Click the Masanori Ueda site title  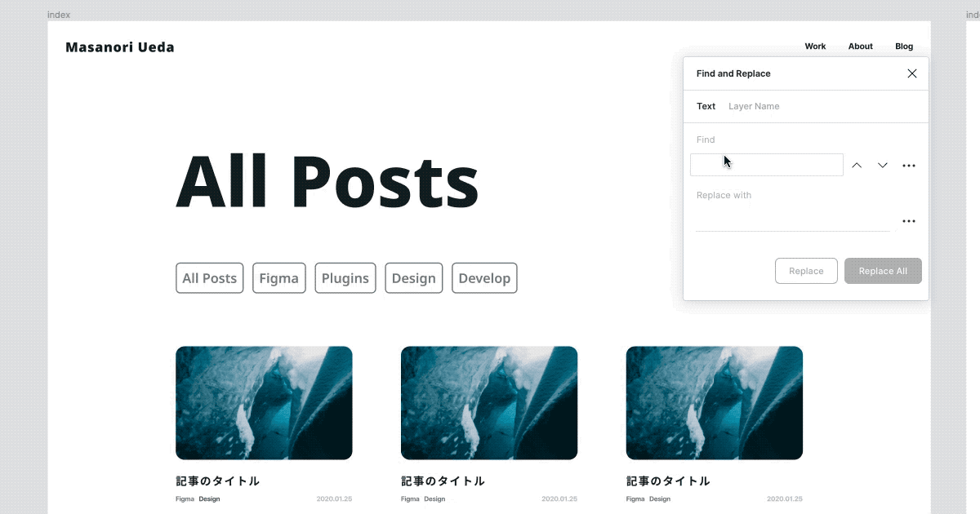pos(120,47)
